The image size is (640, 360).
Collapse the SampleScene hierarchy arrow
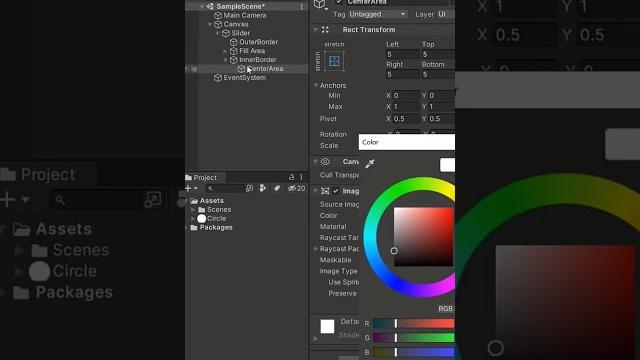click(202, 7)
